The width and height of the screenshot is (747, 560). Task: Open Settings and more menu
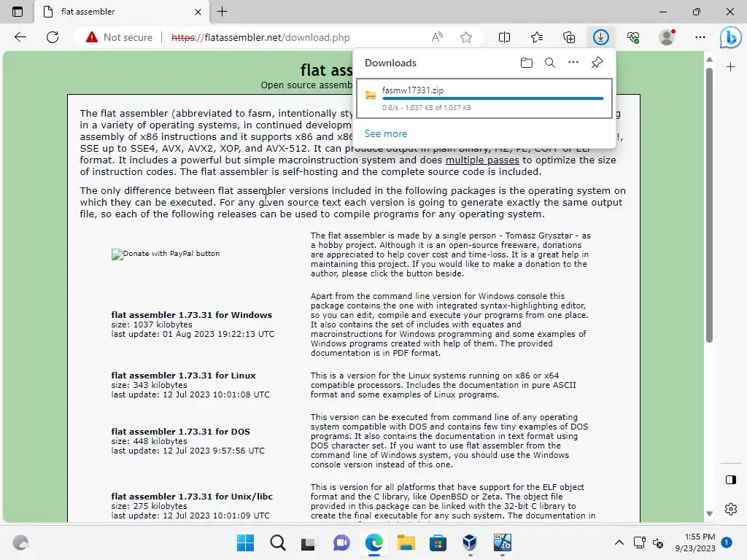pos(700,37)
